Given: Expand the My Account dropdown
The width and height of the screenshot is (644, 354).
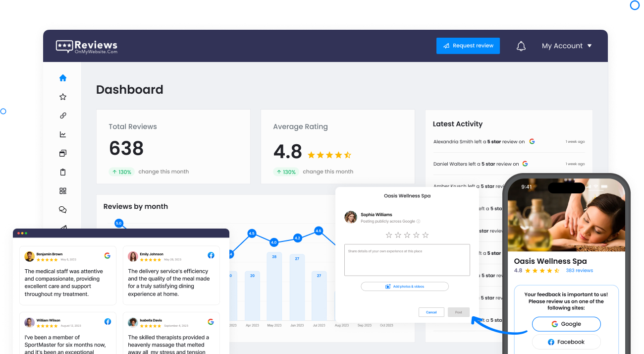Looking at the screenshot, I should coord(567,46).
